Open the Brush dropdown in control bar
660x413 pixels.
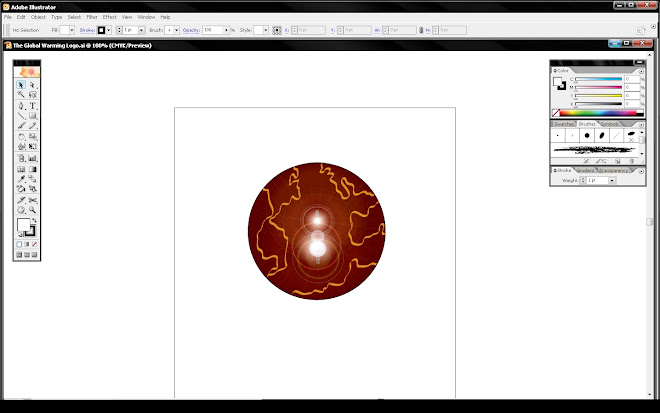pos(176,30)
